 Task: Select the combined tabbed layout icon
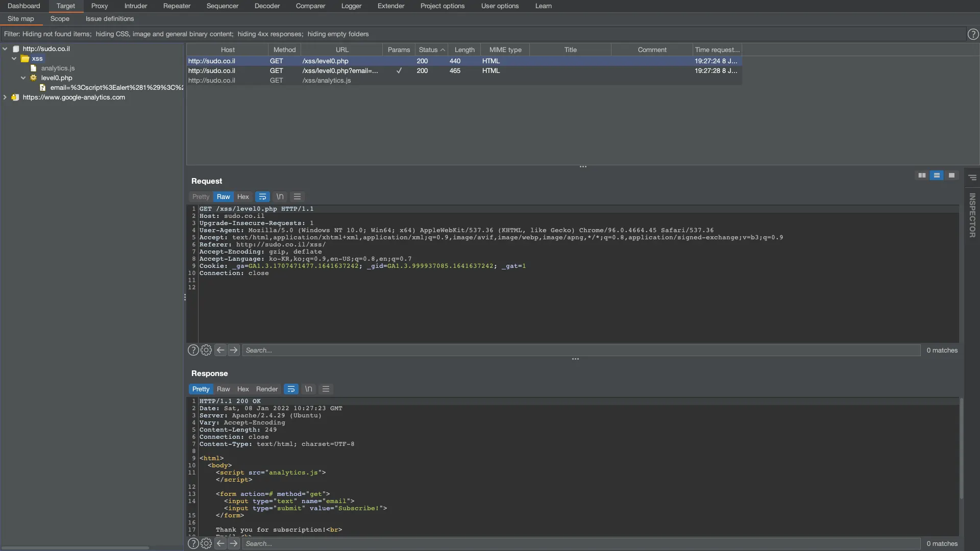pos(951,176)
